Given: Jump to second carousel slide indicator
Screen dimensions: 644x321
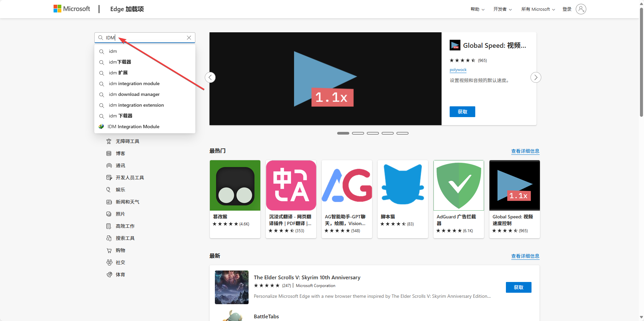Looking at the screenshot, I should (358, 133).
